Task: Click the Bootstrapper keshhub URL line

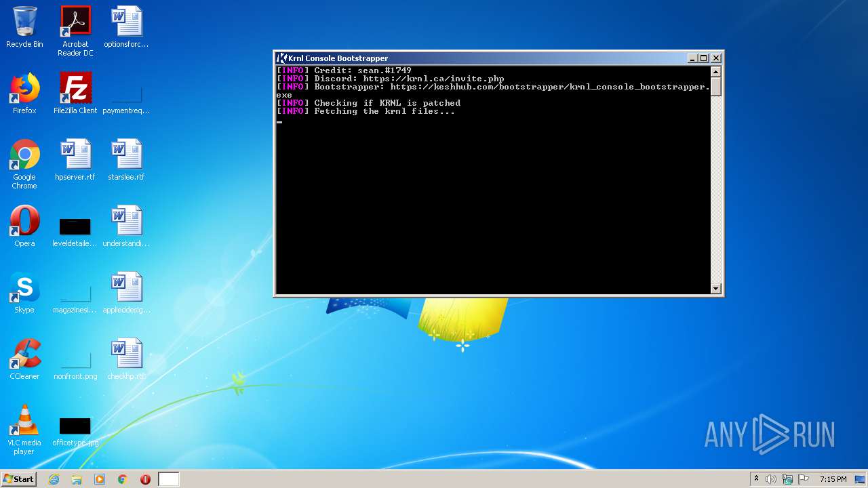Action: coord(493,91)
